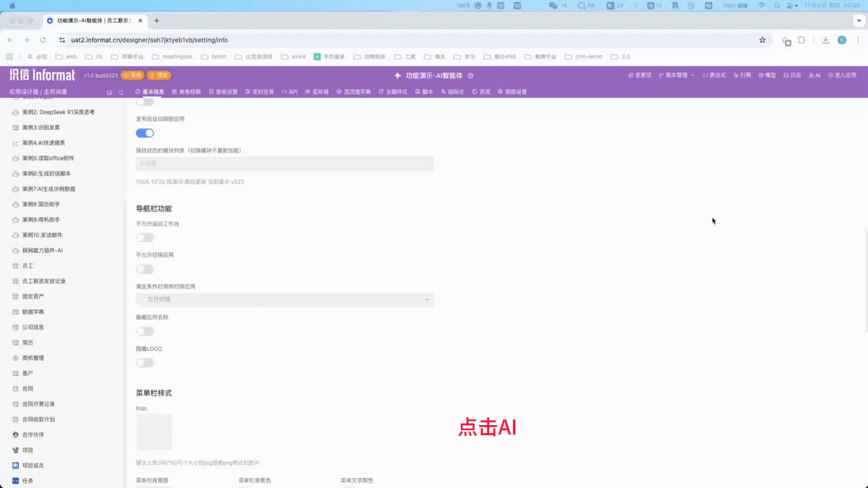Click the 表达式 icon in top bar
The height and width of the screenshot is (488, 868).
713,75
